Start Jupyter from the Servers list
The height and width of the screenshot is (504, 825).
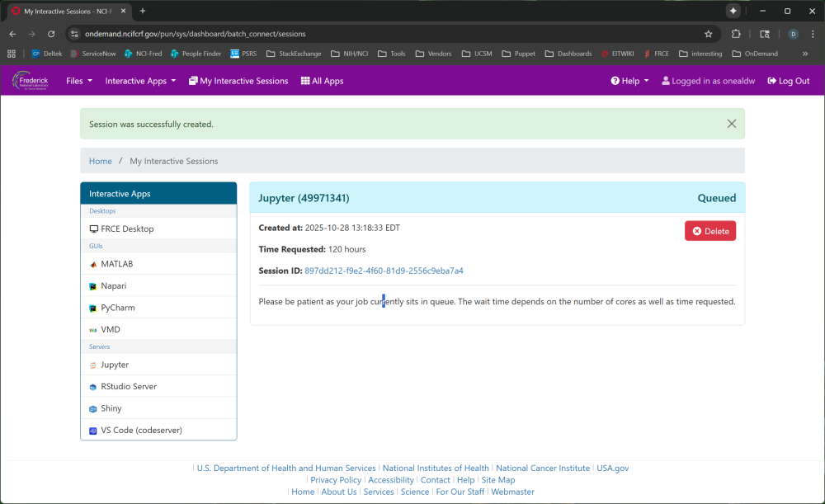(x=115, y=365)
